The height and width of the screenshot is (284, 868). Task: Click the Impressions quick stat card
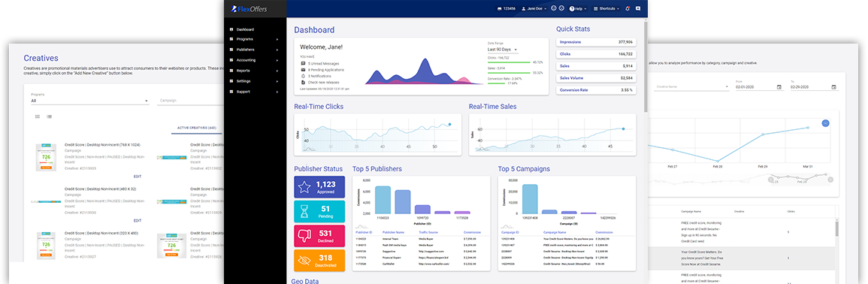pos(596,42)
